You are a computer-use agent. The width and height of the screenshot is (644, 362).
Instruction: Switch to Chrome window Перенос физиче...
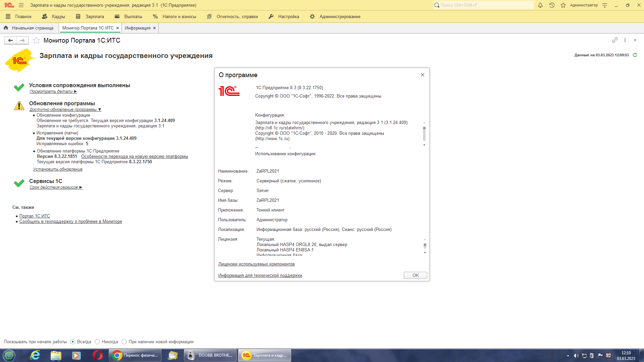pyautogui.click(x=135, y=355)
